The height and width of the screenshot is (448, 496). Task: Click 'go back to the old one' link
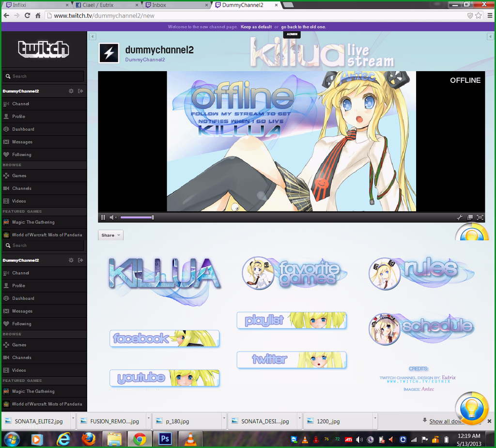click(303, 27)
